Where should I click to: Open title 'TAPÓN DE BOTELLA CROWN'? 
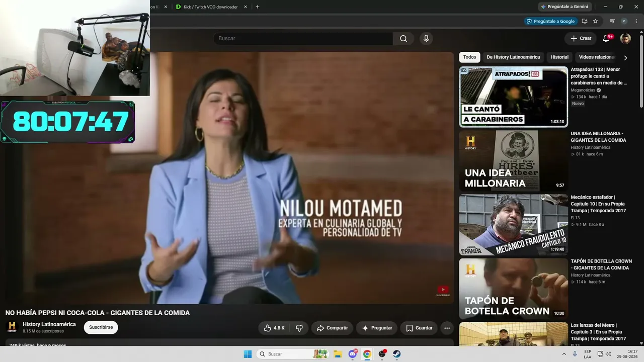tap(601, 264)
